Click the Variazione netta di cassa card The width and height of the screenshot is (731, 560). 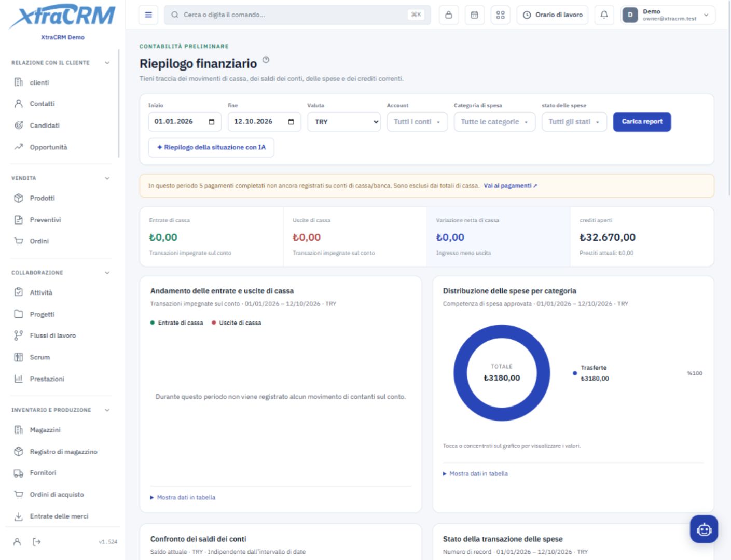[x=499, y=237]
